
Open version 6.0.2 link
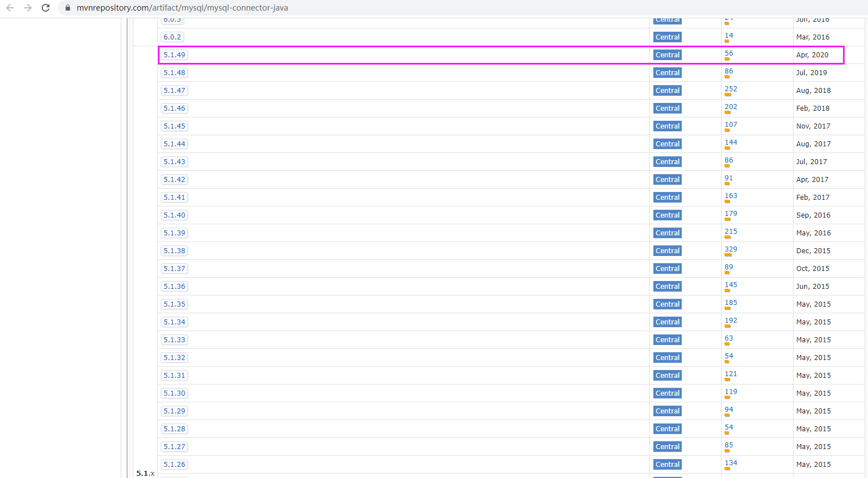pos(172,37)
